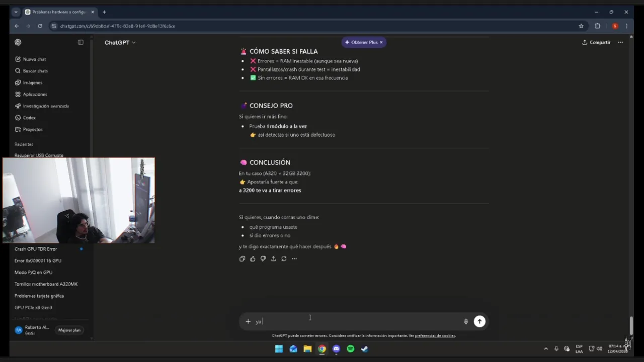Open tab search dropdown arrow
644x362 pixels.
click(x=16, y=12)
